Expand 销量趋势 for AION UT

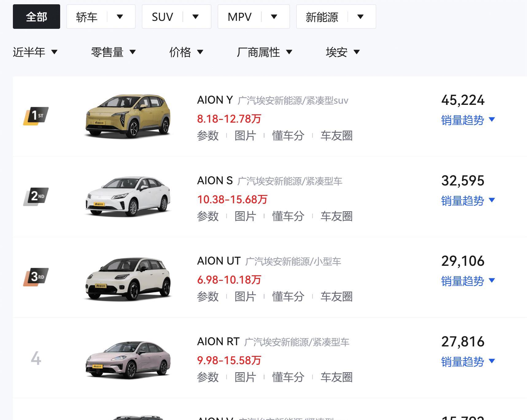468,281
